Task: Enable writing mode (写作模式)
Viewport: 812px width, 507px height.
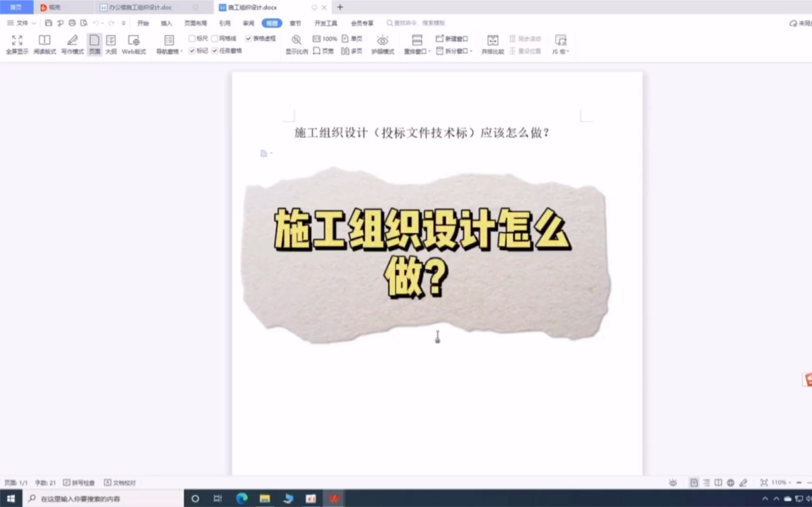Action: [72, 44]
